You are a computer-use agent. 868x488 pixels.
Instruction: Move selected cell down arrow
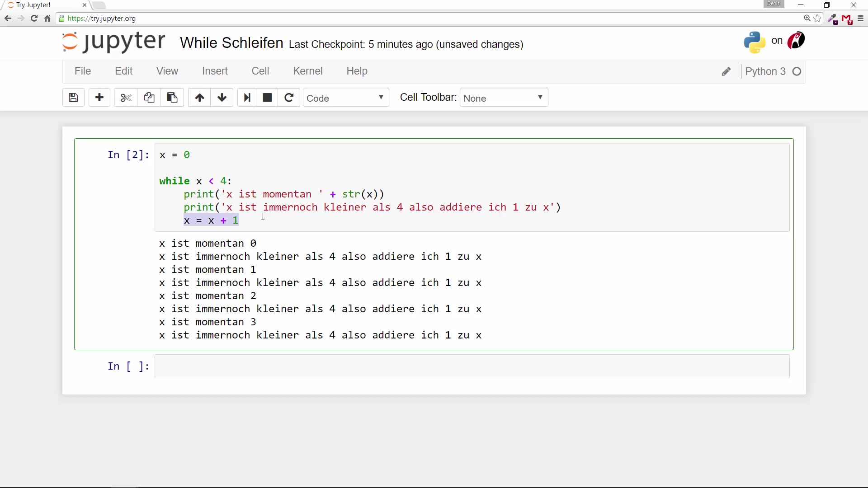[222, 98]
